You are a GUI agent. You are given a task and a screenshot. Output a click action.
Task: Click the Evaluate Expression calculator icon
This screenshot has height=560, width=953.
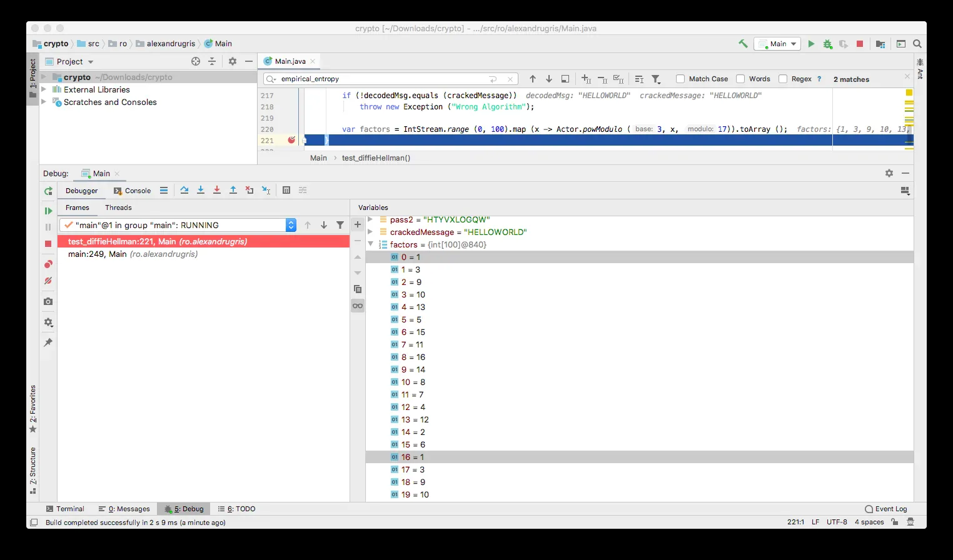pos(286,191)
